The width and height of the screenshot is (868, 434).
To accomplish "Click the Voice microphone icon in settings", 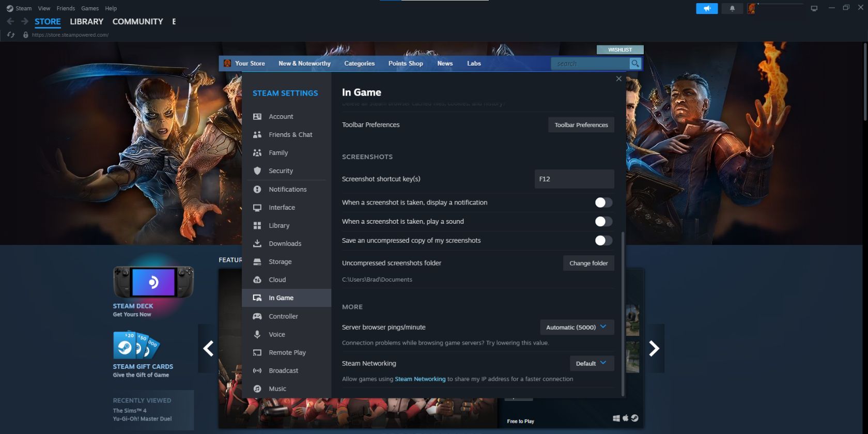I will (257, 334).
